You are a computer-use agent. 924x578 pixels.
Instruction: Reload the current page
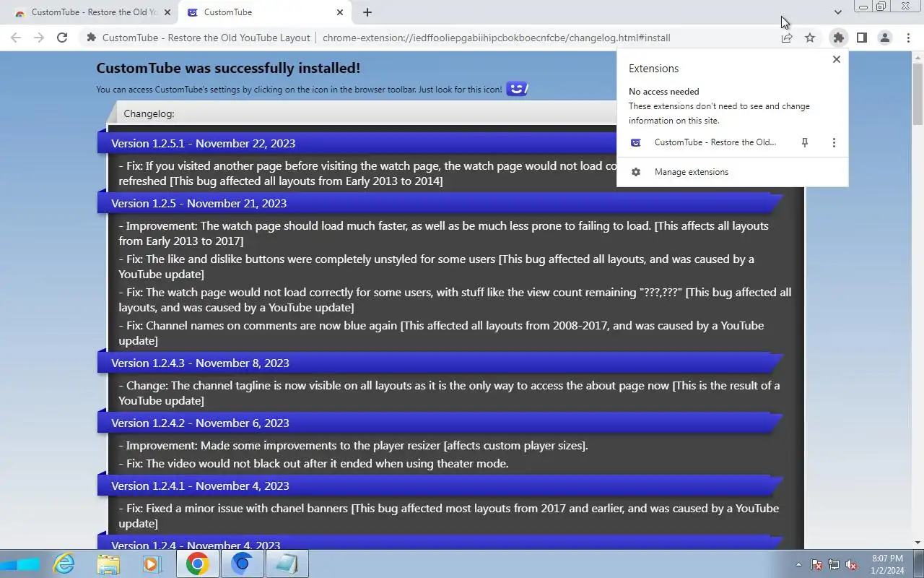coord(62,38)
